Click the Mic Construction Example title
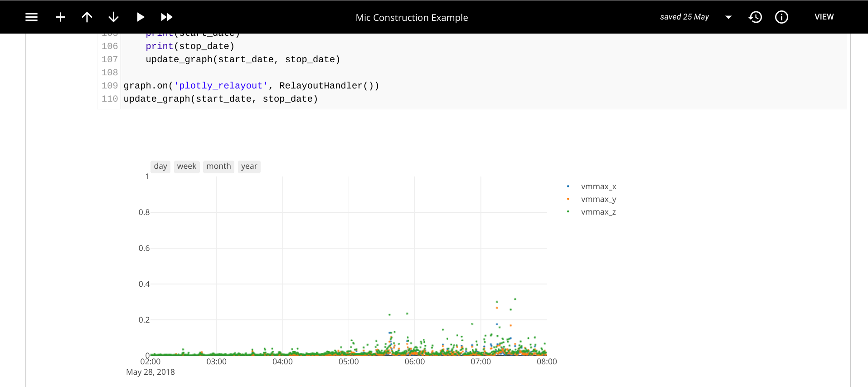The width and height of the screenshot is (868, 387). (412, 18)
